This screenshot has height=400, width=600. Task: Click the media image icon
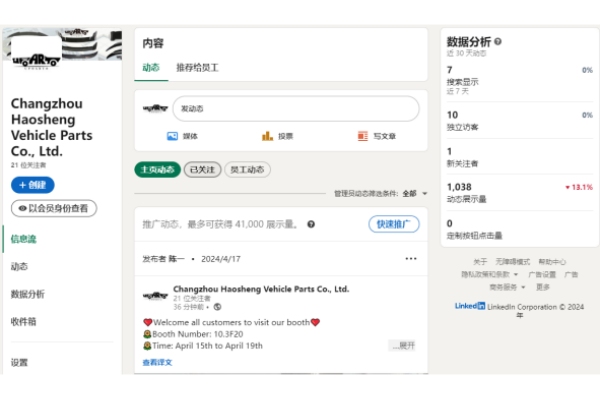(x=172, y=136)
